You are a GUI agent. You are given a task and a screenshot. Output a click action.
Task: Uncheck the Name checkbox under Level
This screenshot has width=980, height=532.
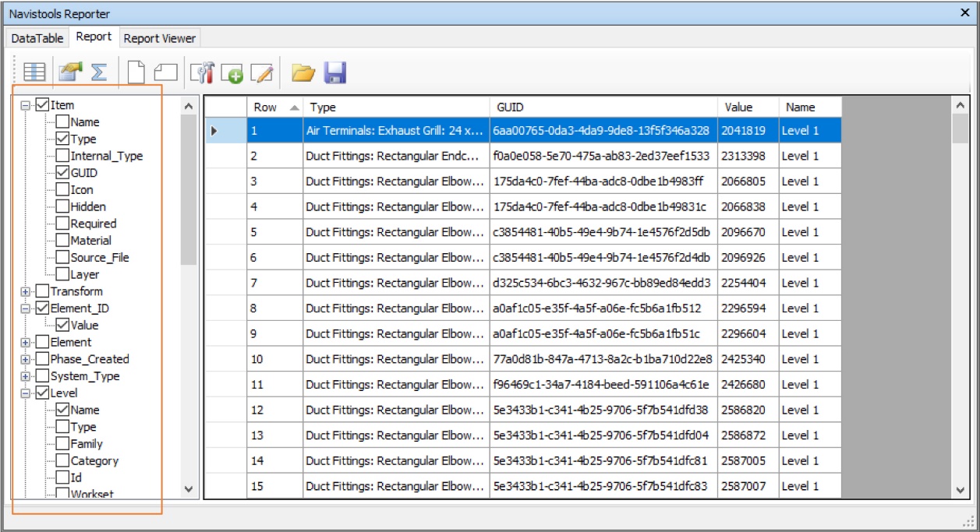pyautogui.click(x=62, y=410)
